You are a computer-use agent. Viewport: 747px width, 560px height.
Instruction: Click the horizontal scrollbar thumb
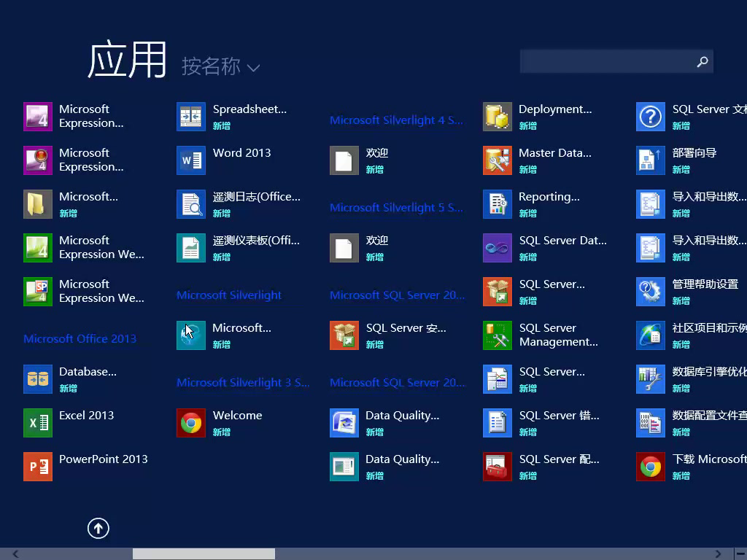point(204,554)
